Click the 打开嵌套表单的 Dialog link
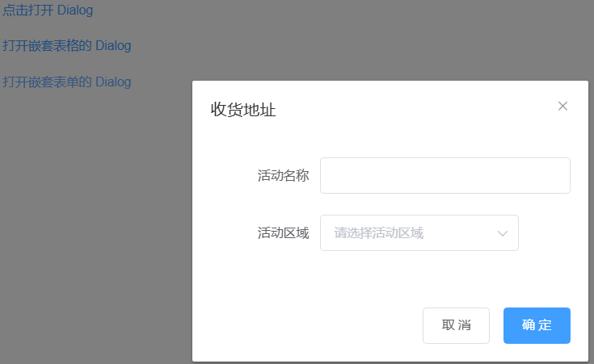 pyautogui.click(x=66, y=82)
